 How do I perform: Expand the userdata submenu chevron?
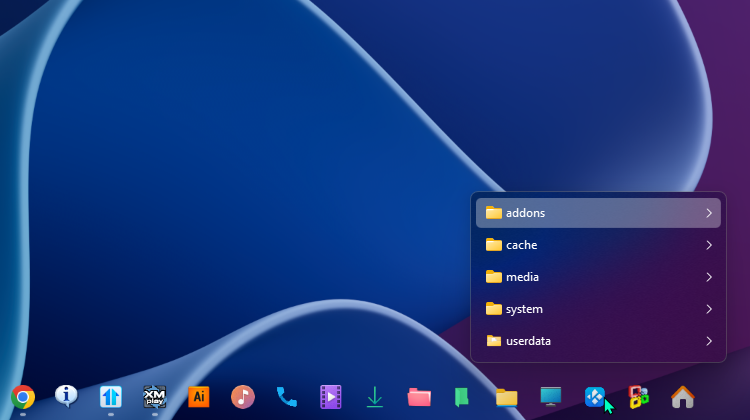tap(709, 341)
